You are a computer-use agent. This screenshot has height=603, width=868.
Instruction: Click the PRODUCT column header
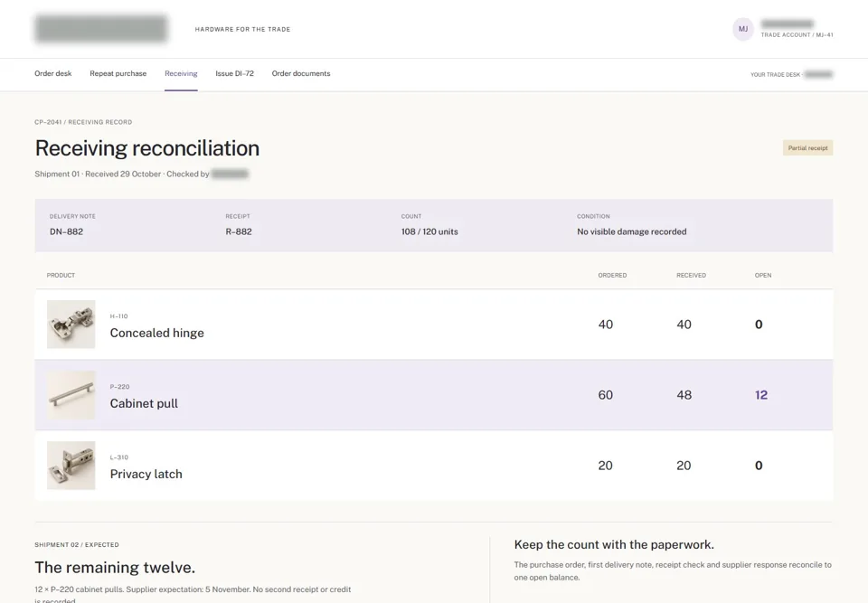[61, 275]
